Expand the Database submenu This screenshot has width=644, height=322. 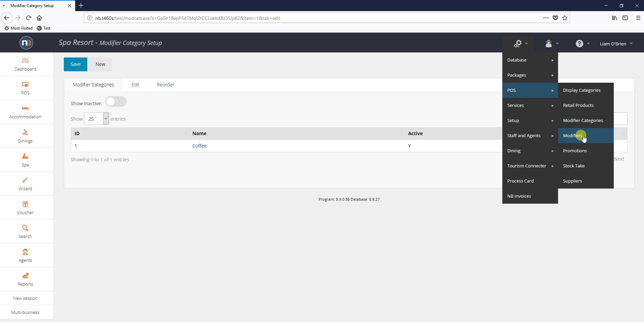[x=530, y=60]
